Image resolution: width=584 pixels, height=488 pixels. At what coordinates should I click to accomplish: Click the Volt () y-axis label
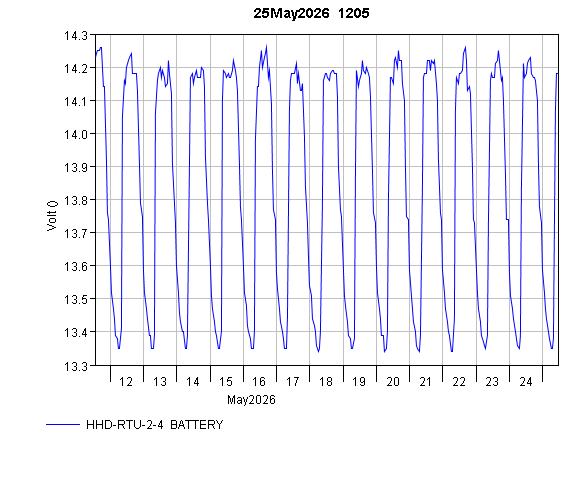click(52, 215)
